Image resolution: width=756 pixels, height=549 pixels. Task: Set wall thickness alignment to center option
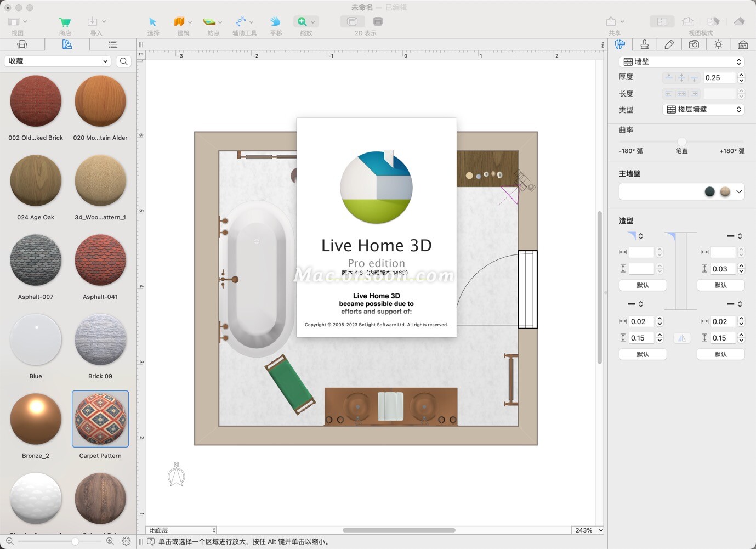click(x=681, y=77)
